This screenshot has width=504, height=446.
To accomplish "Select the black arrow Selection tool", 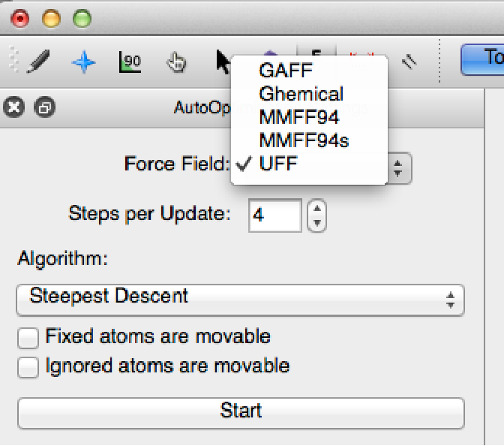I will (223, 62).
